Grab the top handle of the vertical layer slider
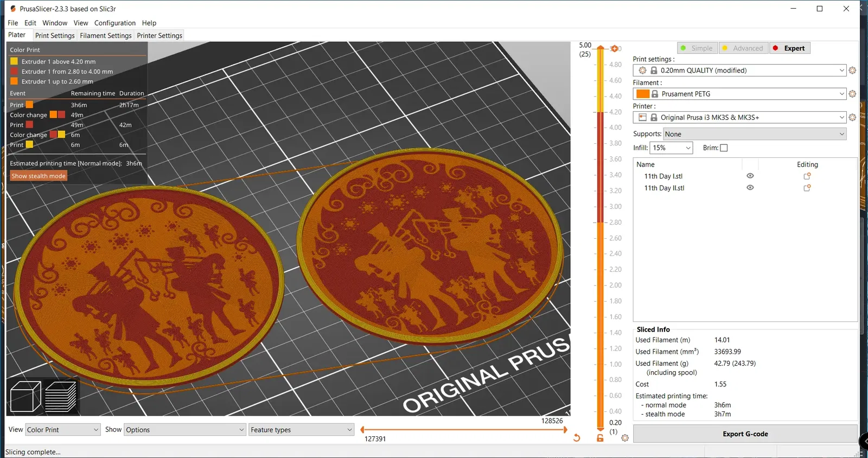The height and width of the screenshot is (458, 868). [x=601, y=49]
